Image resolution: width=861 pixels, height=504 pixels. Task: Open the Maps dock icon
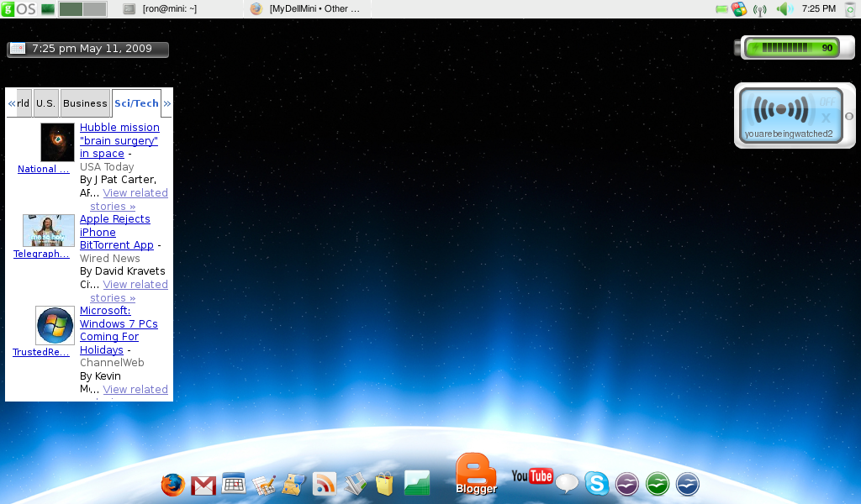click(293, 485)
